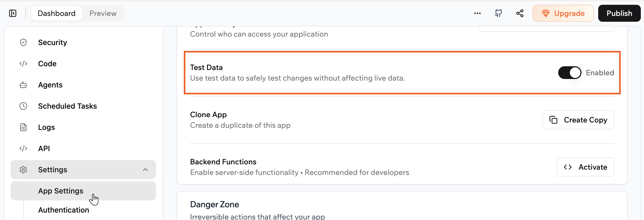This screenshot has width=644, height=220.
Task: Click the Logs document icon
Action: pyautogui.click(x=23, y=127)
